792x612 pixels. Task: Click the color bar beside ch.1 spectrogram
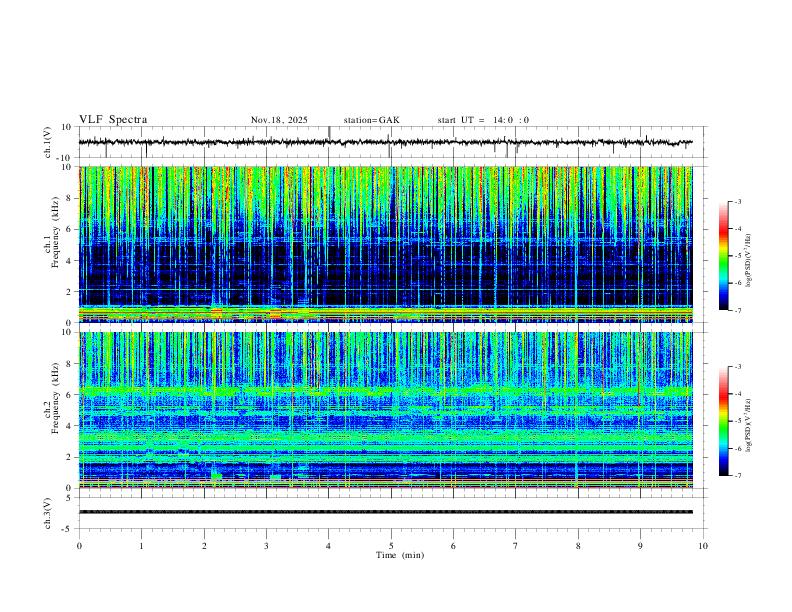pyautogui.click(x=723, y=256)
